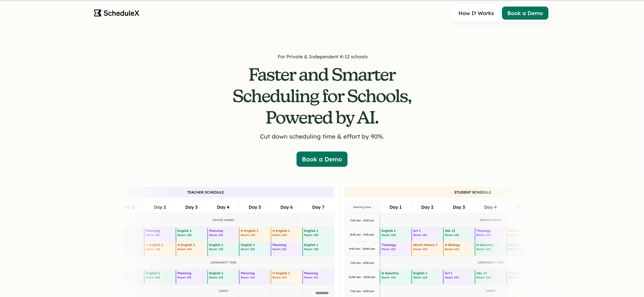Viewport: 644px width, 297px height.
Task: Select Day 7 in the Teacher Schedule
Action: (x=318, y=207)
